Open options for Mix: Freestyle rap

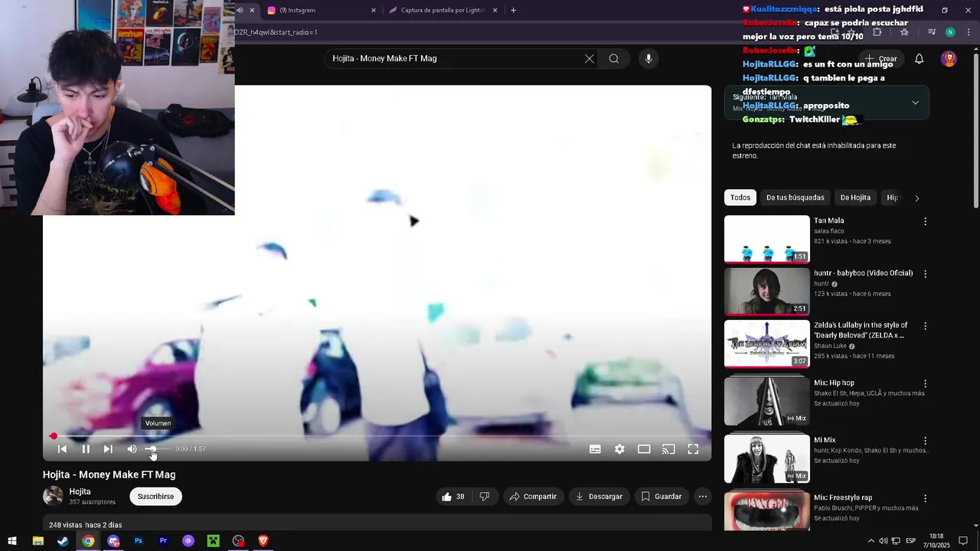point(925,498)
